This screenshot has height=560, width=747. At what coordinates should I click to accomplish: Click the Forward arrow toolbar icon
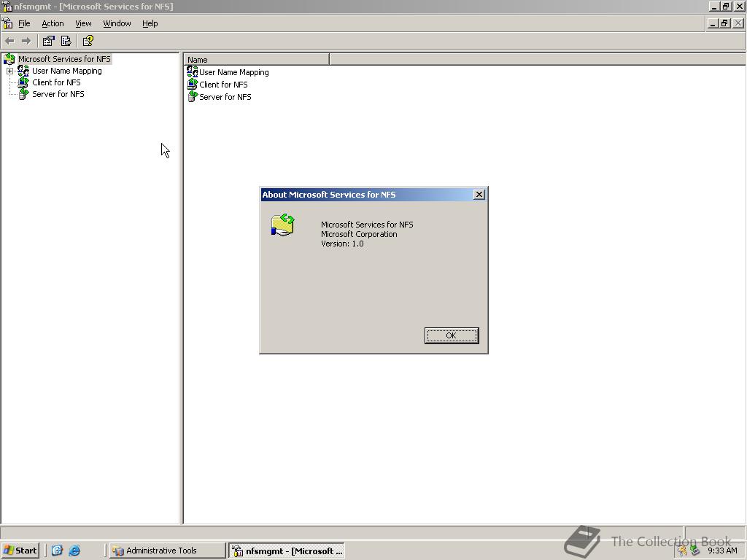point(26,42)
